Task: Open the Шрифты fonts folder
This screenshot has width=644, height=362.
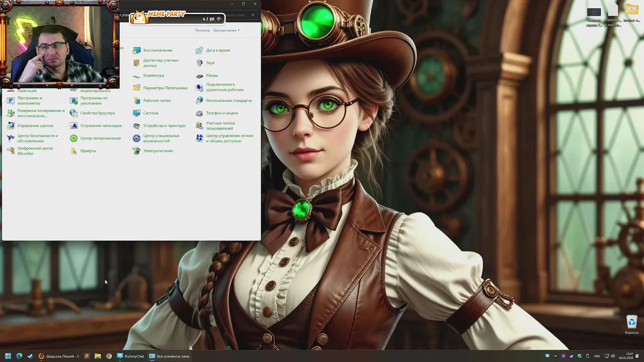Action: [x=83, y=151]
